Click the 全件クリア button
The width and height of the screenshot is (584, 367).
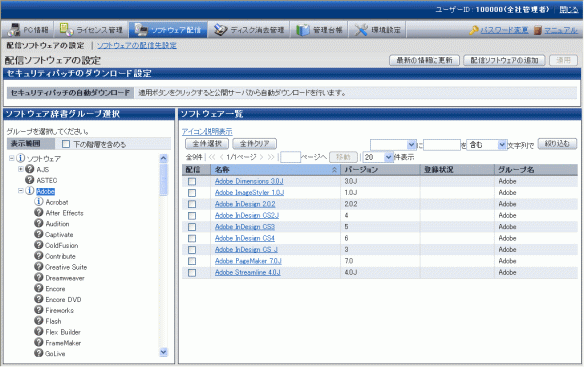click(254, 144)
